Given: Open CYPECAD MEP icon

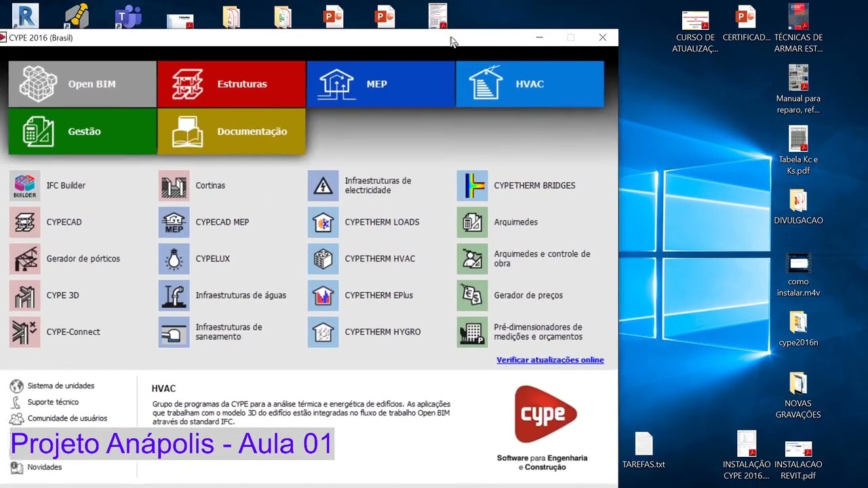Looking at the screenshot, I should [174, 222].
